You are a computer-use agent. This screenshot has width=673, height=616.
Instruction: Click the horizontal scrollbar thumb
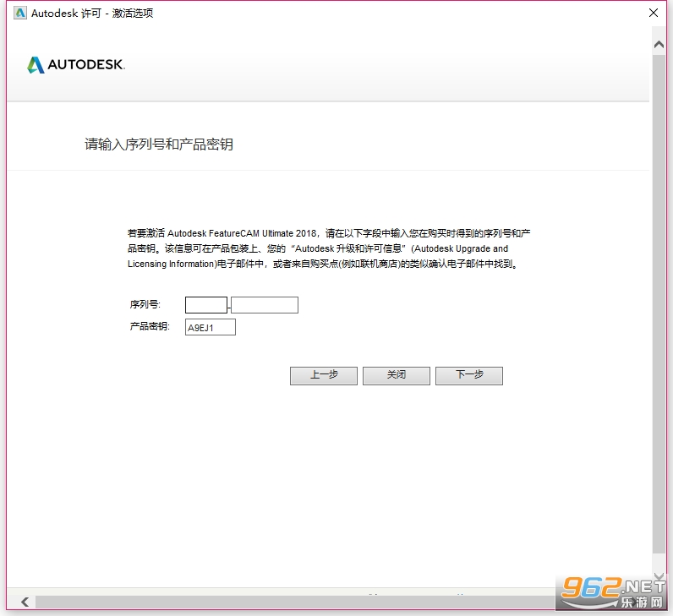coord(295,602)
